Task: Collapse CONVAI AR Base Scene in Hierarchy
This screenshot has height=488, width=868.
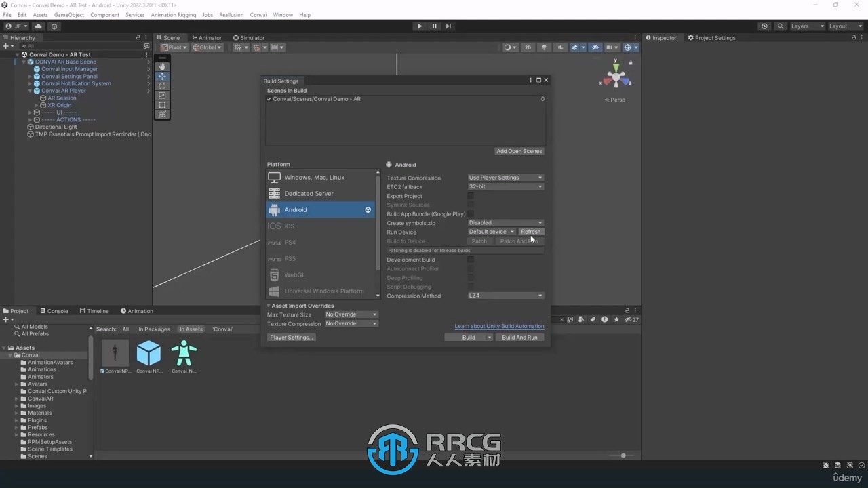Action: (23, 62)
